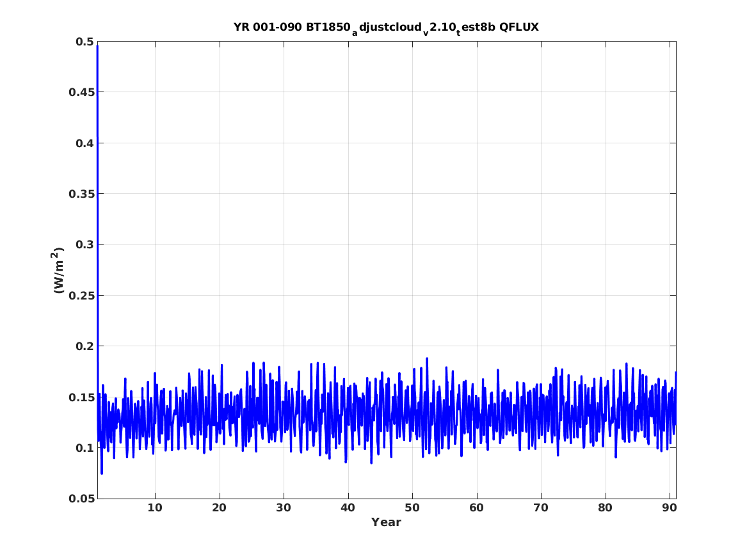Click x-axis tick label 80
Viewport: 747px width, 560px height.
605,508
